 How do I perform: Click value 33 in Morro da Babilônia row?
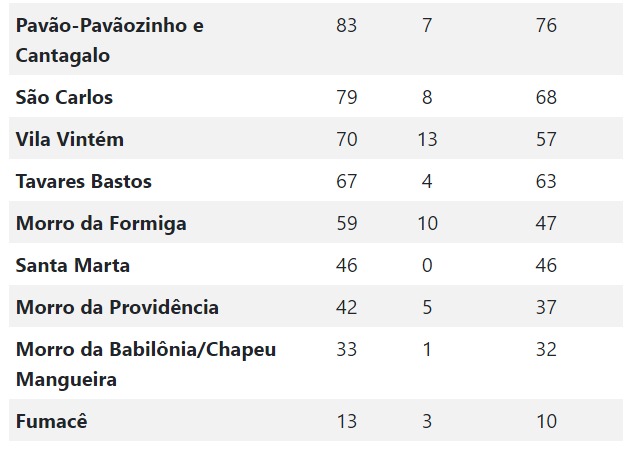[x=347, y=350]
